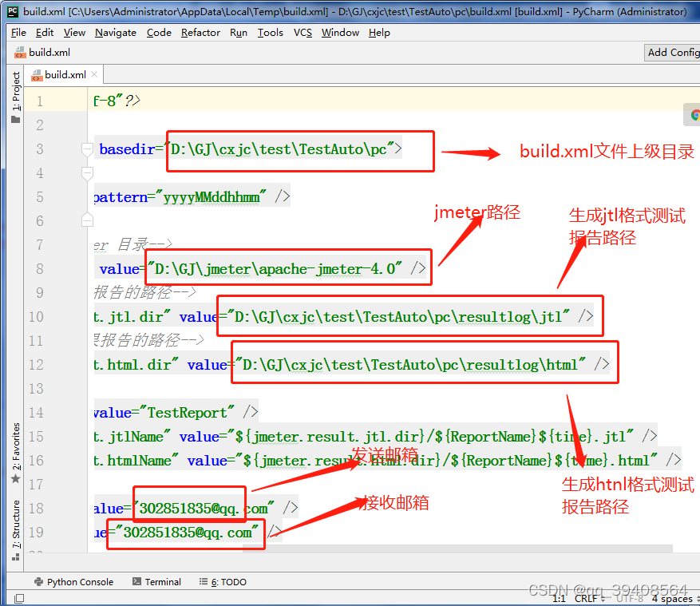Image resolution: width=700 pixels, height=606 pixels.
Task: Click the Add Configuration button
Action: (x=672, y=53)
